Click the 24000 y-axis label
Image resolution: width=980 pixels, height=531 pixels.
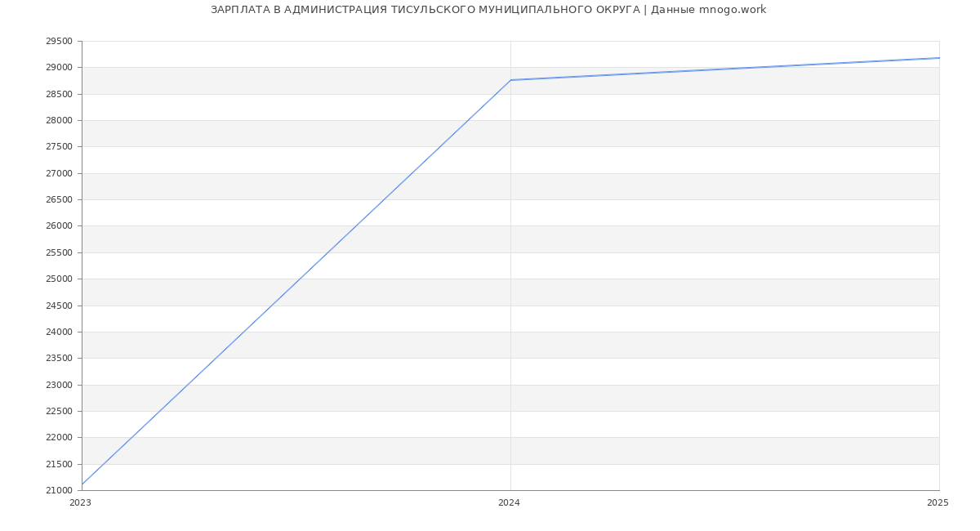(x=59, y=332)
